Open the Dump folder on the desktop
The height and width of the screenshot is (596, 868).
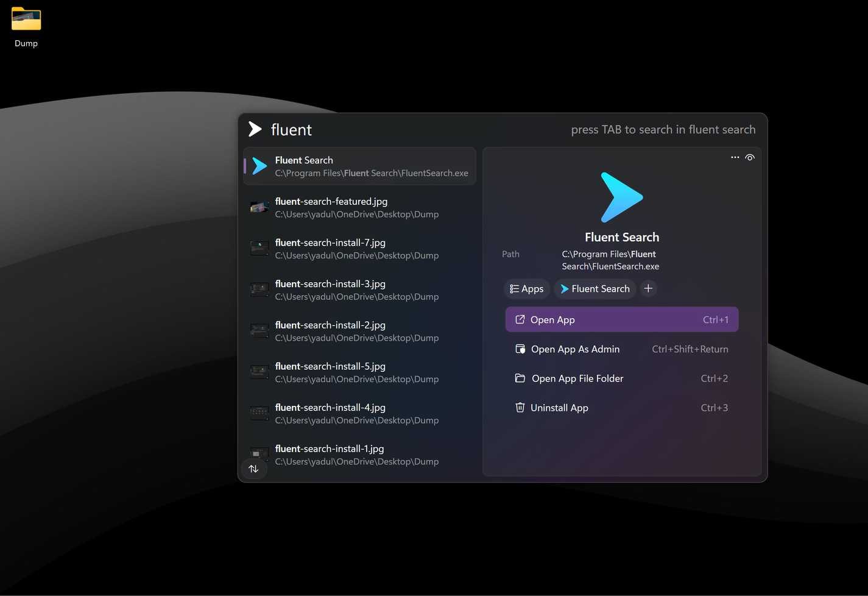(26, 19)
